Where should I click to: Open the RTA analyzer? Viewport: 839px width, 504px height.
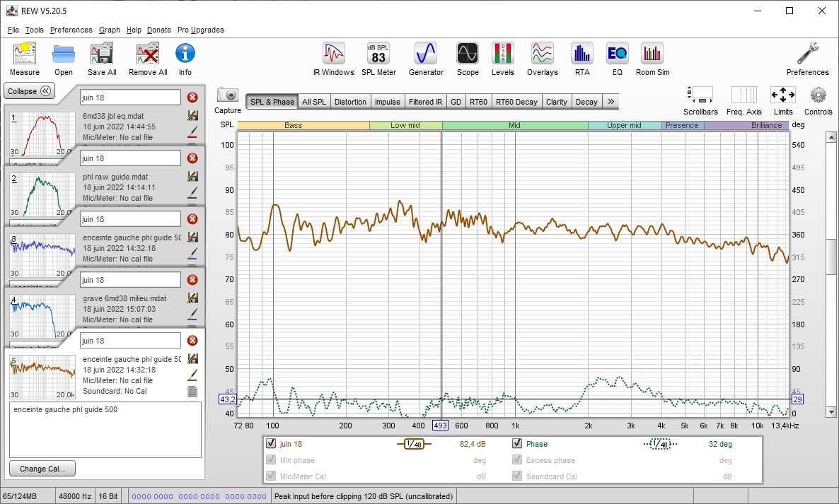581,54
